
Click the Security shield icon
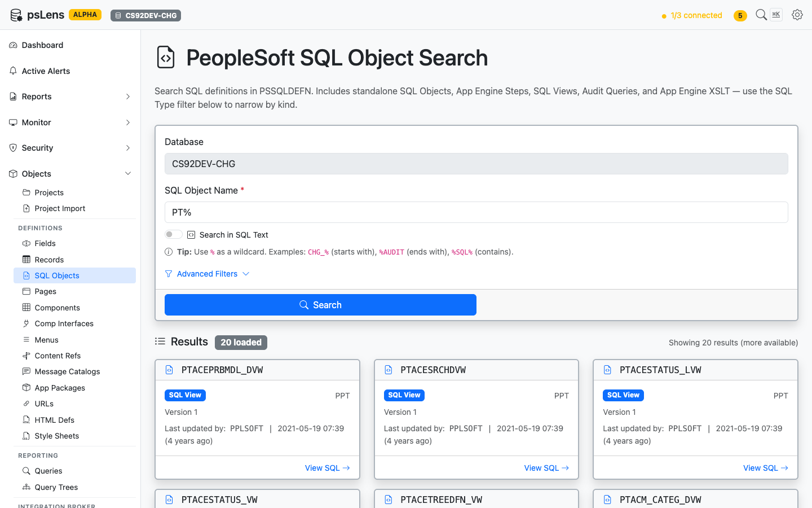[x=13, y=148]
